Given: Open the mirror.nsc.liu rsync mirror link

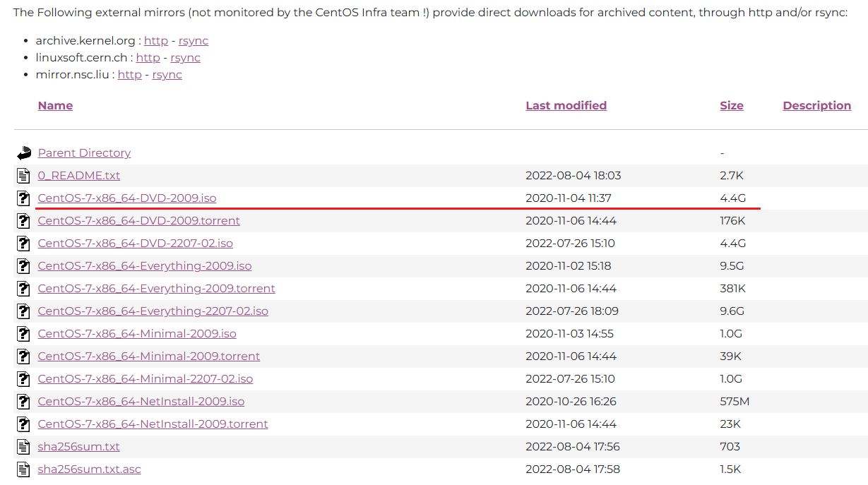Looking at the screenshot, I should [x=167, y=74].
